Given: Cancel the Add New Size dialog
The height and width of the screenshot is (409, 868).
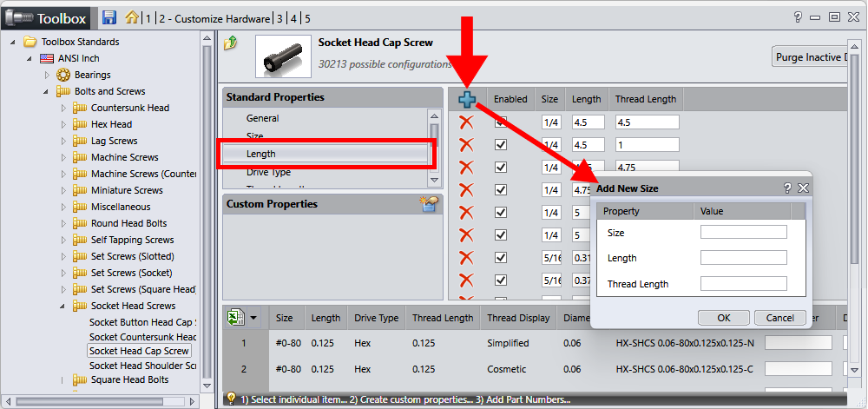Looking at the screenshot, I should (x=779, y=318).
